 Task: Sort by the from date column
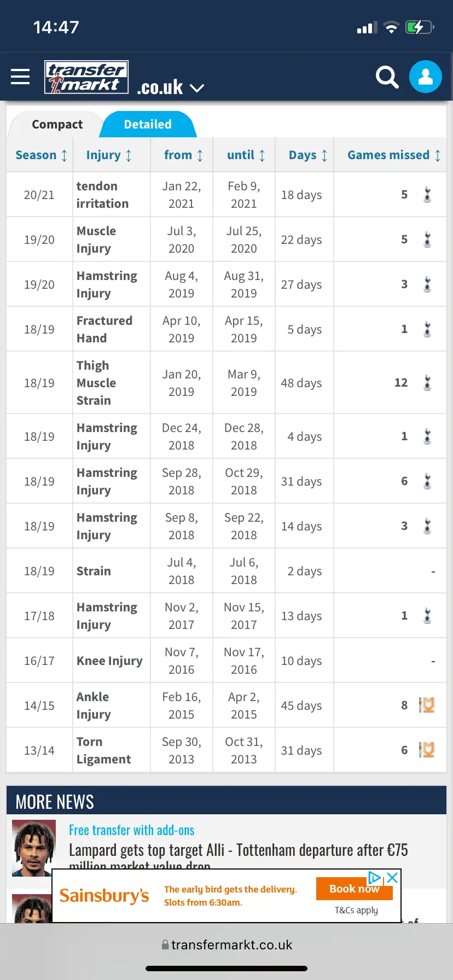pos(183,155)
